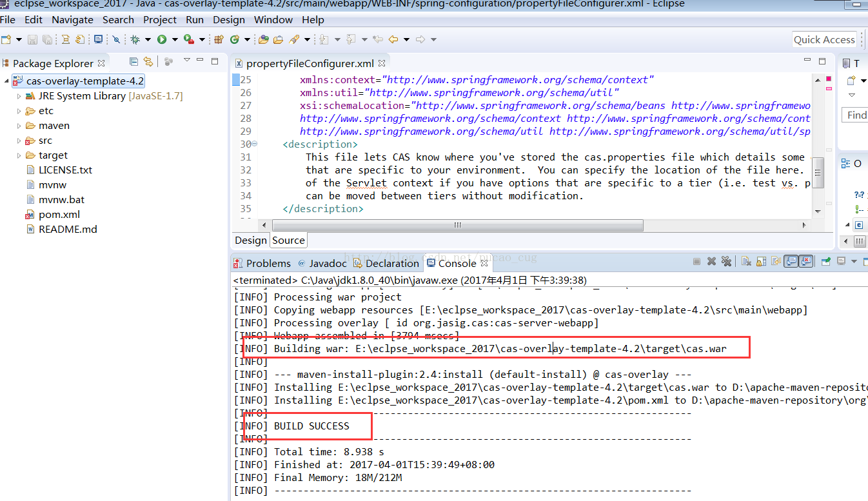Click the editor vertical scrollbar thumb
The height and width of the screenshot is (501, 868).
tap(818, 173)
